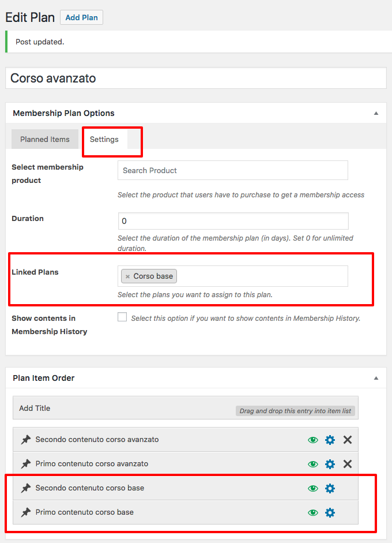The height and width of the screenshot is (543, 392).
Task: Collapse the Membership Plan Options panel
Action: coord(376,113)
